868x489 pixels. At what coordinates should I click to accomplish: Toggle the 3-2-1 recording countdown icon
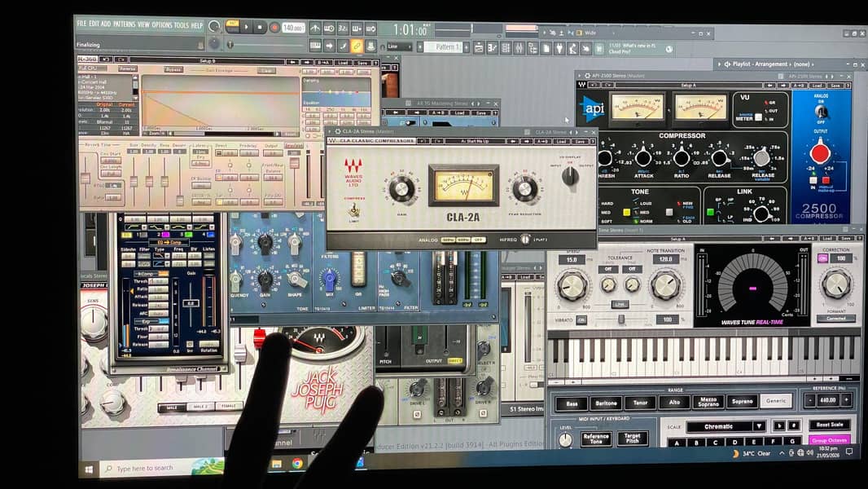click(x=343, y=29)
